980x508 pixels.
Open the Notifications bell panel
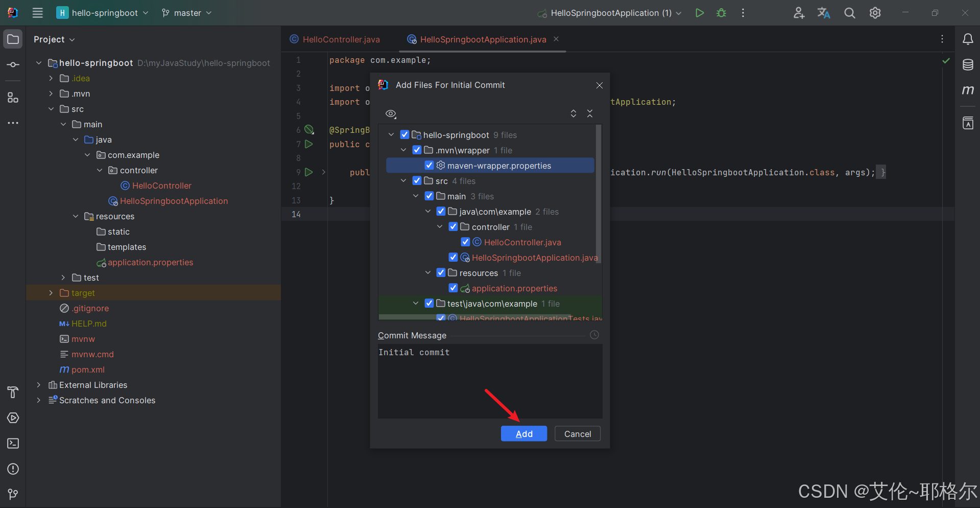[968, 39]
